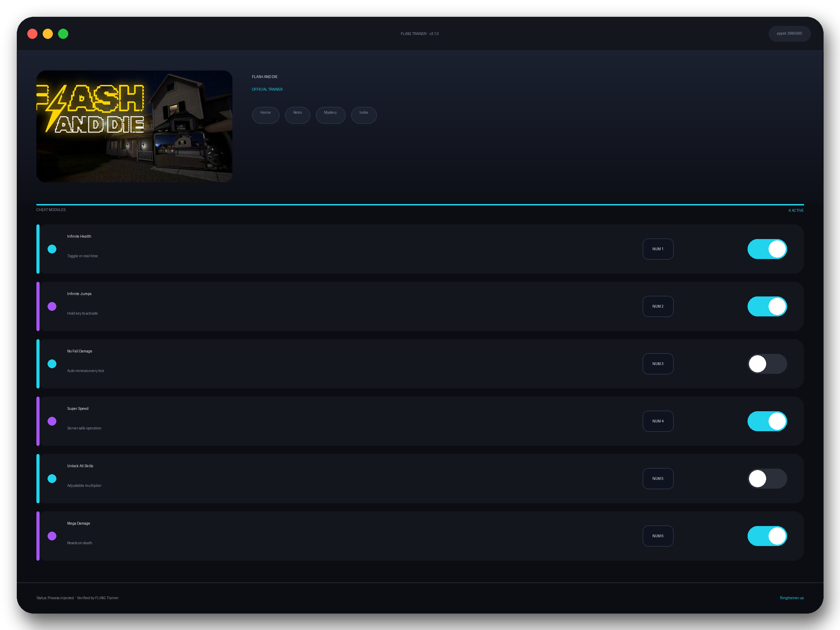This screenshot has height=630, width=840.
Task: Click the cyan dot beside No Fall Damage
Action: (52, 364)
